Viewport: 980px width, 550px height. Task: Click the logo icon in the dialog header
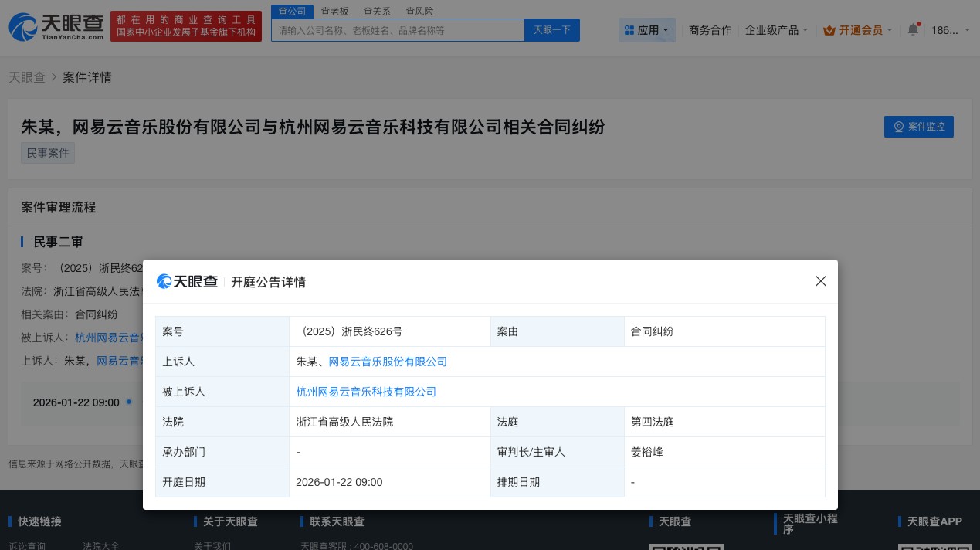click(x=164, y=281)
